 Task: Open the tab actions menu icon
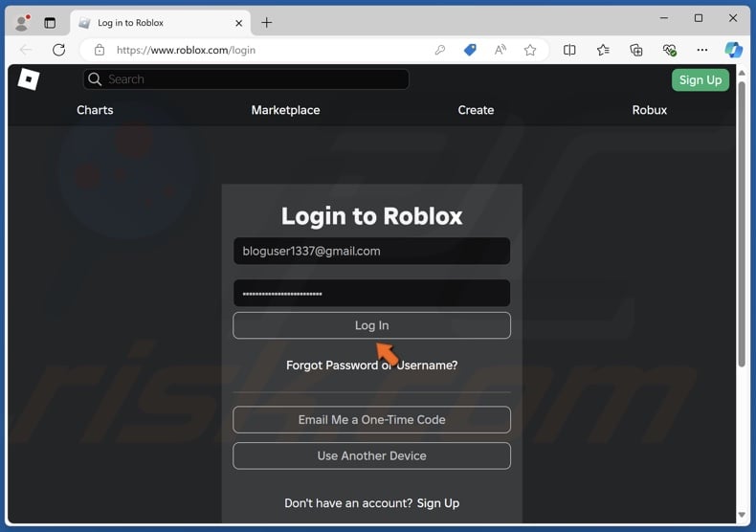pyautogui.click(x=50, y=23)
